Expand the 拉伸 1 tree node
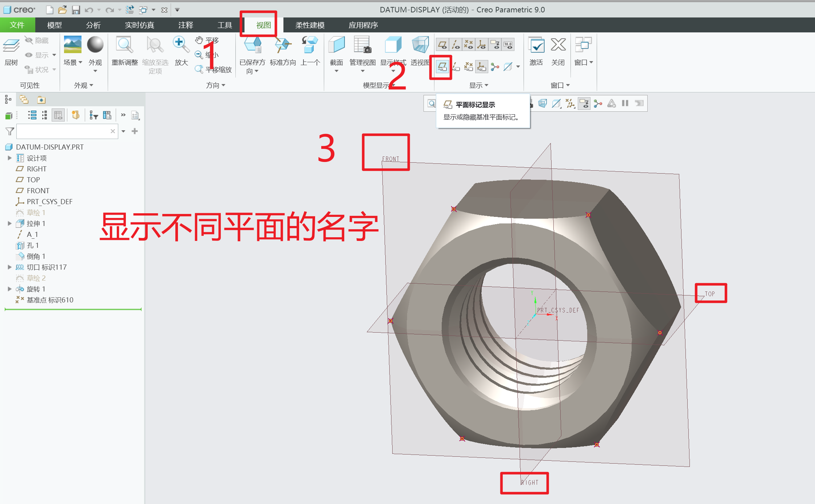The image size is (815, 504). (x=10, y=223)
